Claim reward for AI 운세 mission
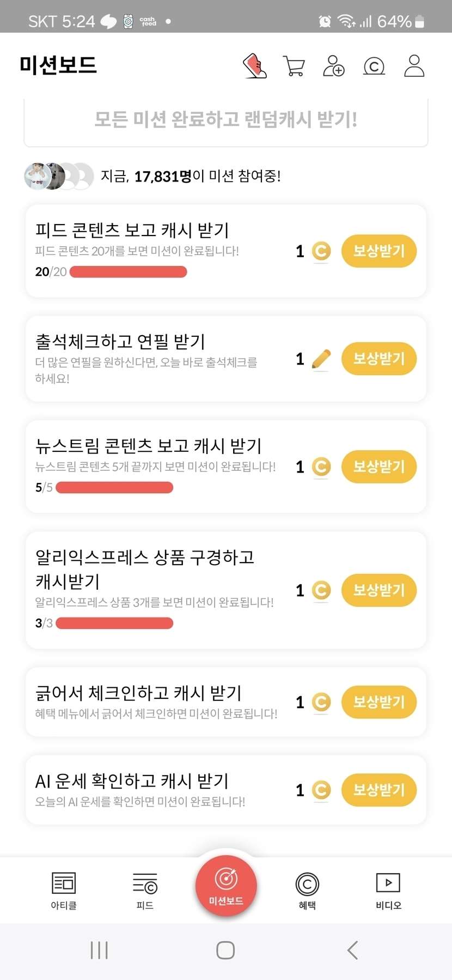This screenshot has width=452, height=980. [379, 790]
